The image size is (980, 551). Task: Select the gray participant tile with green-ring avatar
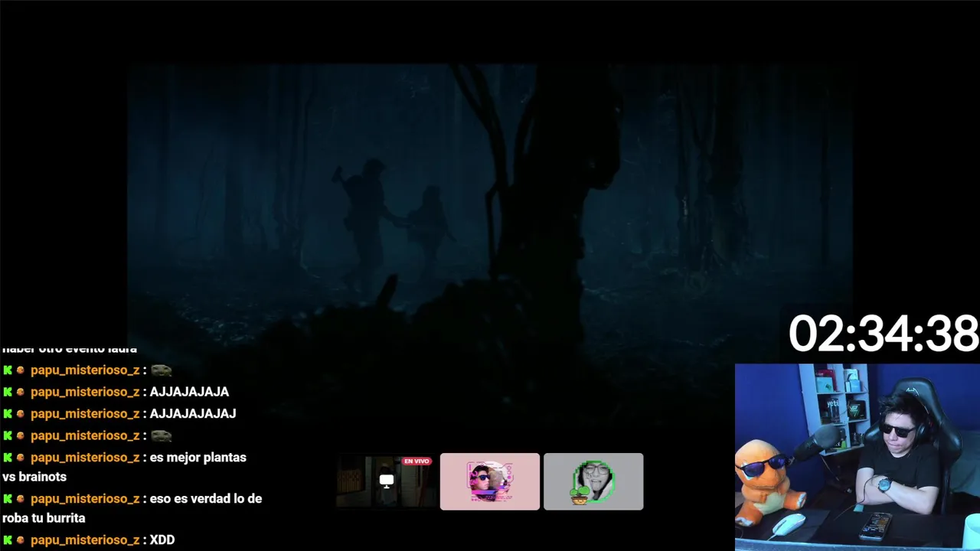(593, 481)
